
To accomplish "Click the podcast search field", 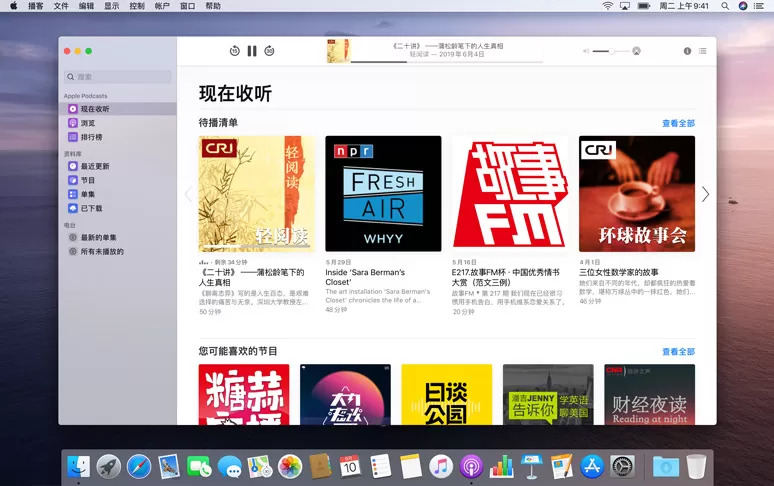I will [x=117, y=76].
